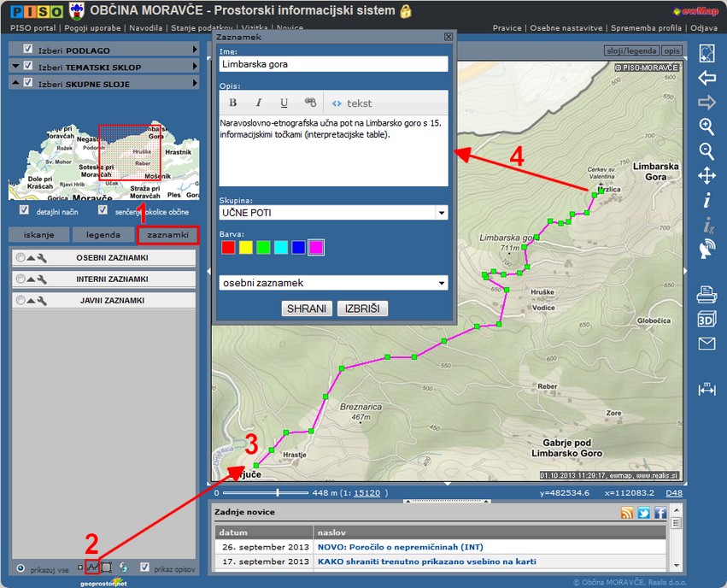Pick the magenta color swatch
The width and height of the screenshot is (727, 588).
[x=316, y=248]
